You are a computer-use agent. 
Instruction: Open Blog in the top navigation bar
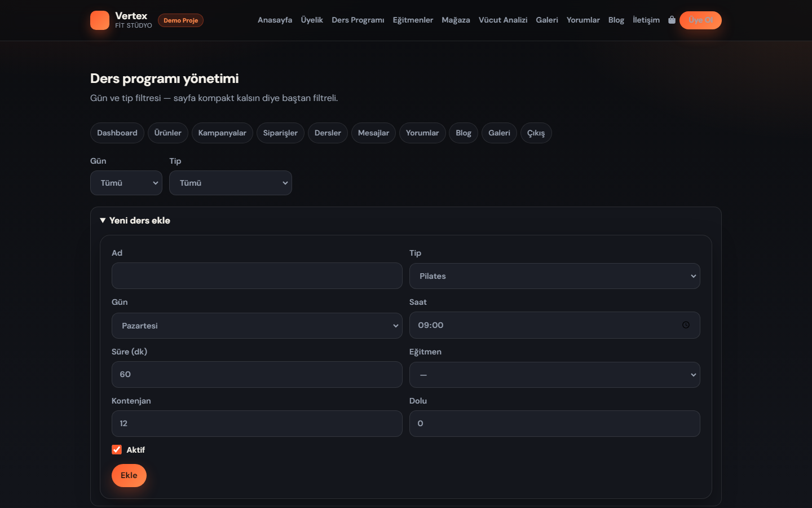pos(616,20)
